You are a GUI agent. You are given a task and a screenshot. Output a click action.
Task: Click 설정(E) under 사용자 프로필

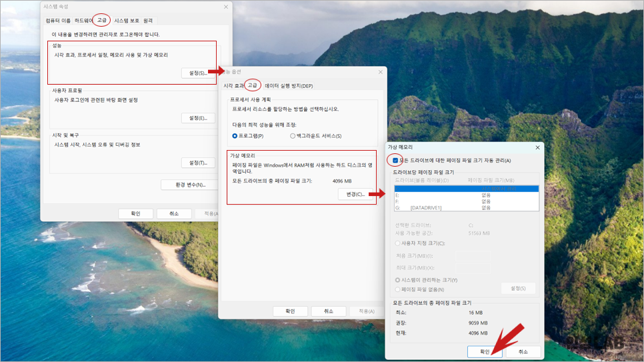198,119
